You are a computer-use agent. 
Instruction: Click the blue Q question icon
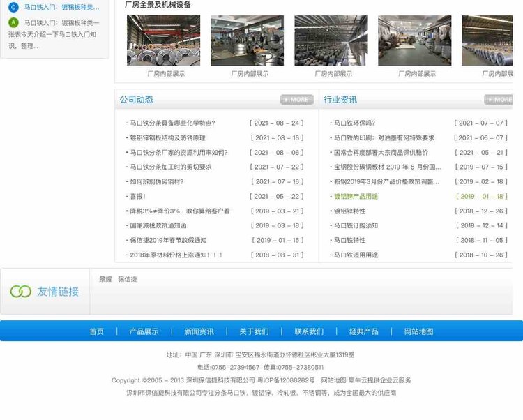click(14, 7)
